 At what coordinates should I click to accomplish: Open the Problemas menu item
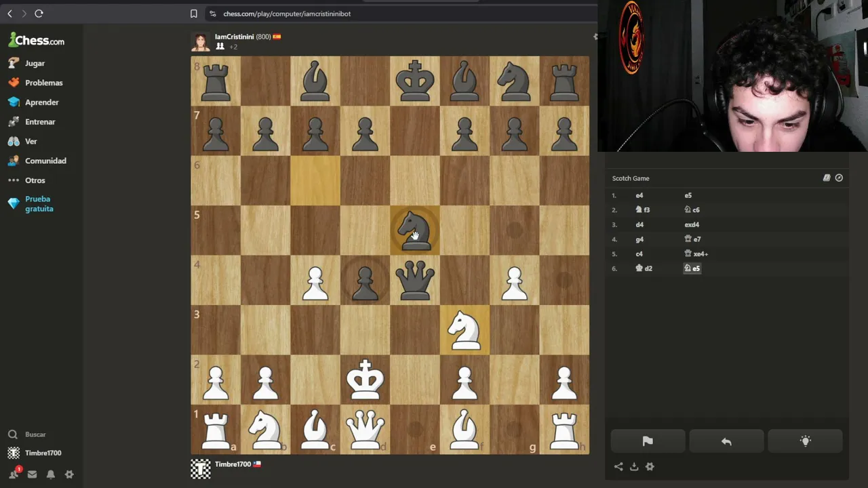coord(43,83)
